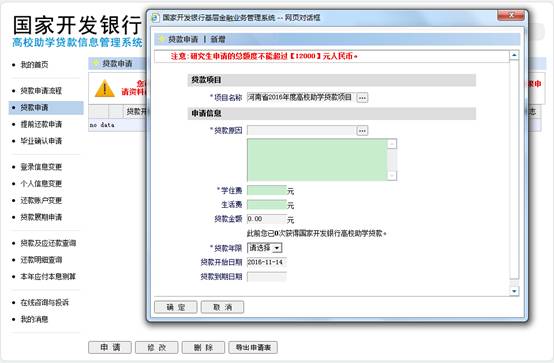The image size is (554, 363).
Task: Click the green loan reason text area
Action: [317, 160]
